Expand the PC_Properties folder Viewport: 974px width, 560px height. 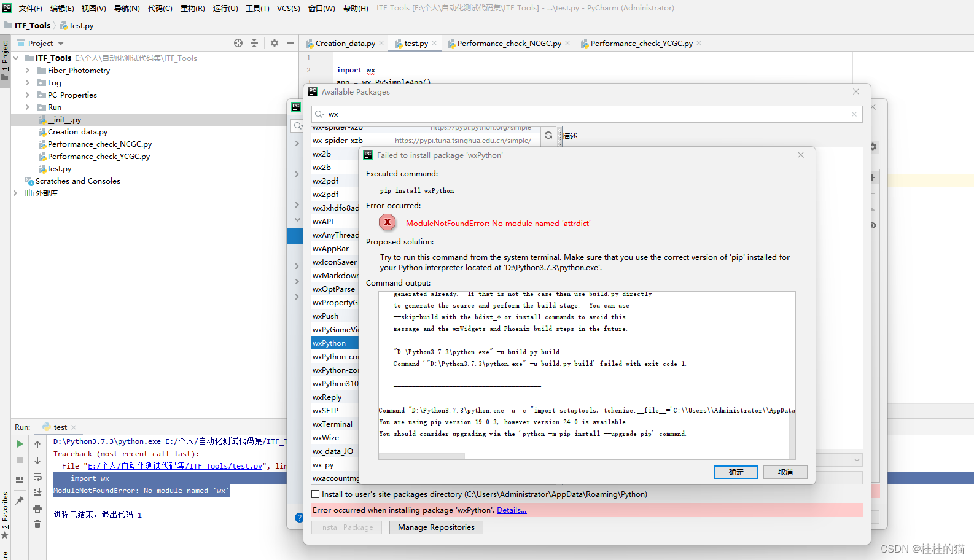coord(27,95)
